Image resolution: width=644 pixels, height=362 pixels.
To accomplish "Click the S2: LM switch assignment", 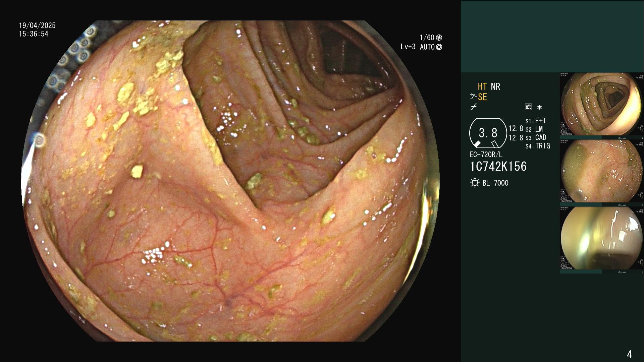I will coord(534,129).
